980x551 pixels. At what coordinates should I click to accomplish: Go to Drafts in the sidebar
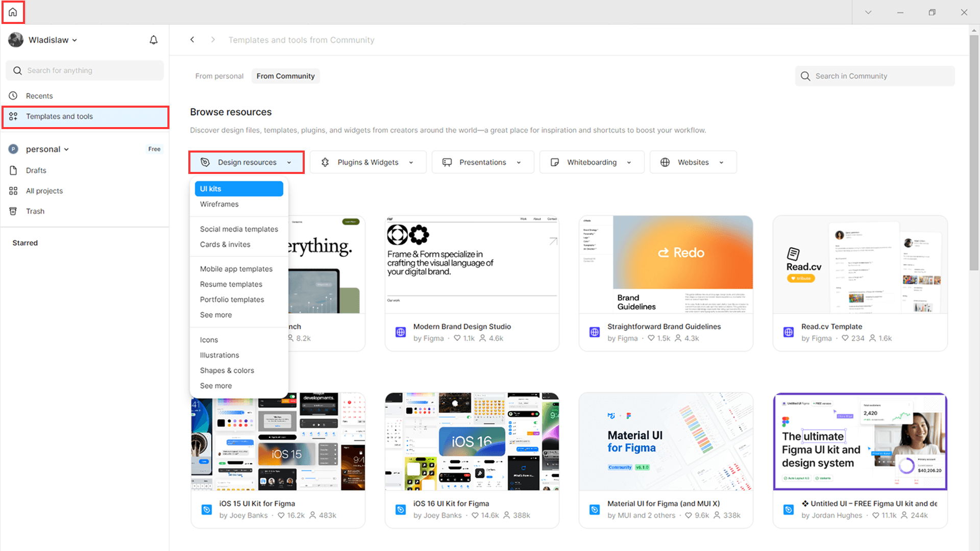[36, 170]
